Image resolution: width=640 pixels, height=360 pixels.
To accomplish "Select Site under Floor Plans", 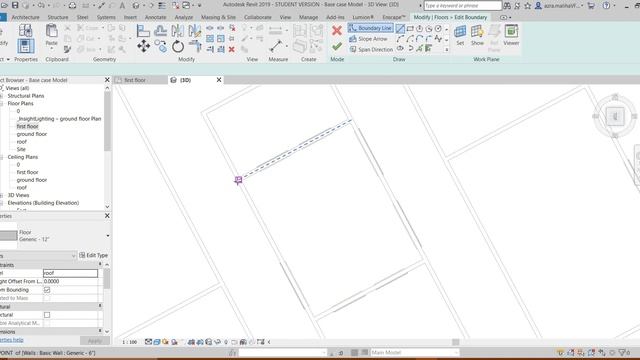I will pos(21,149).
